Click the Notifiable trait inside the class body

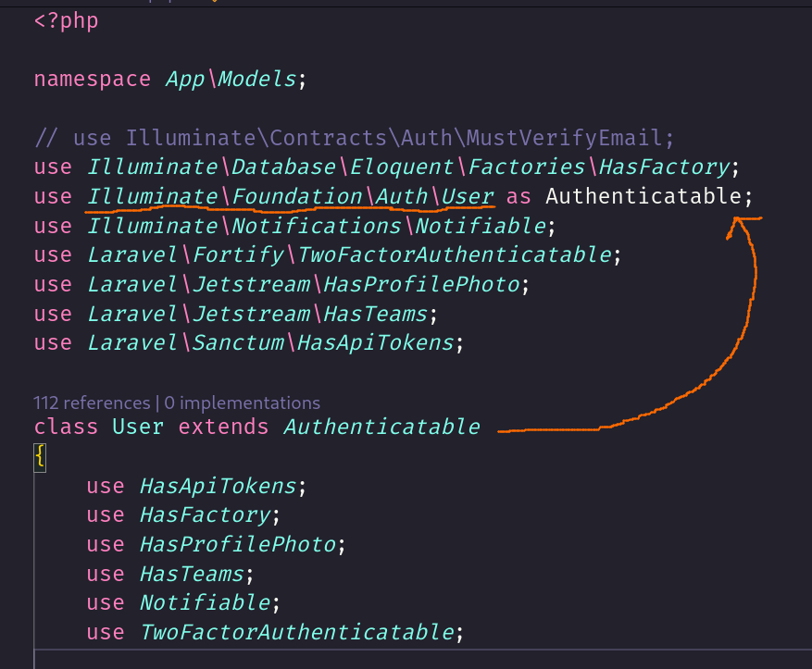pos(205,603)
